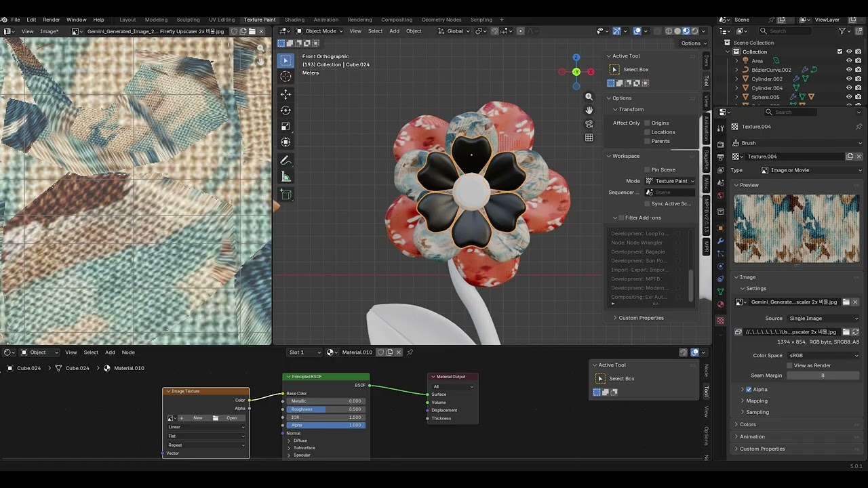The image size is (868, 488).
Task: Choose the Transform tool in viewport toolbar
Action: tap(285, 142)
